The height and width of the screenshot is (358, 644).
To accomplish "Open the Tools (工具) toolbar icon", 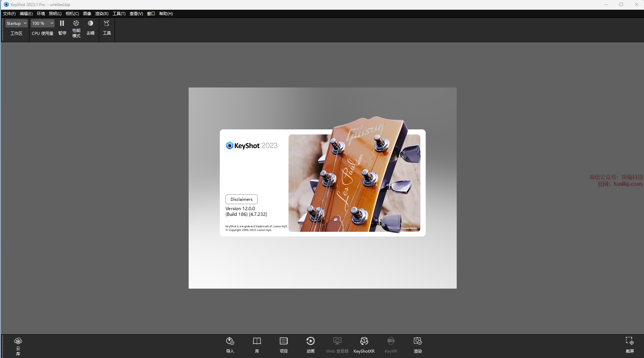I will click(x=107, y=27).
